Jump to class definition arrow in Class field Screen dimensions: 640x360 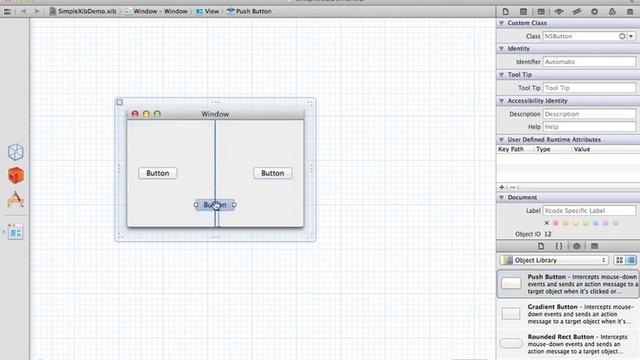coord(622,36)
